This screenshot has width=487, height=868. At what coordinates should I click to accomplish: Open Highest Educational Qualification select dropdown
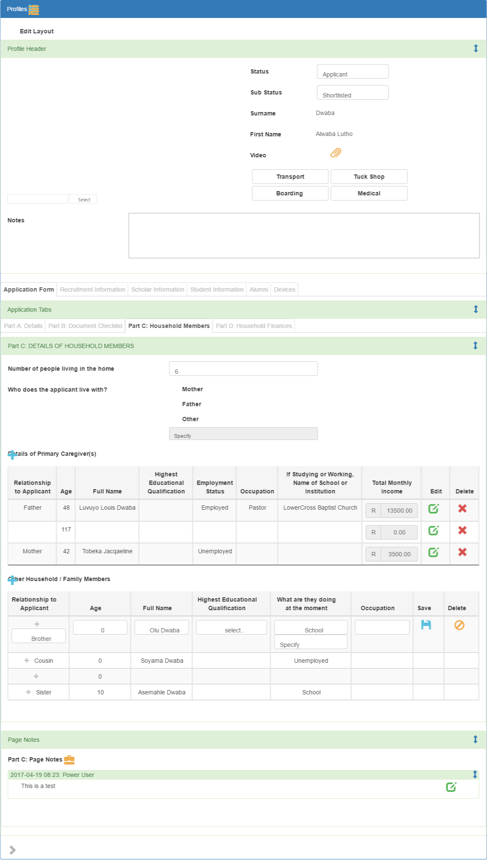(231, 627)
